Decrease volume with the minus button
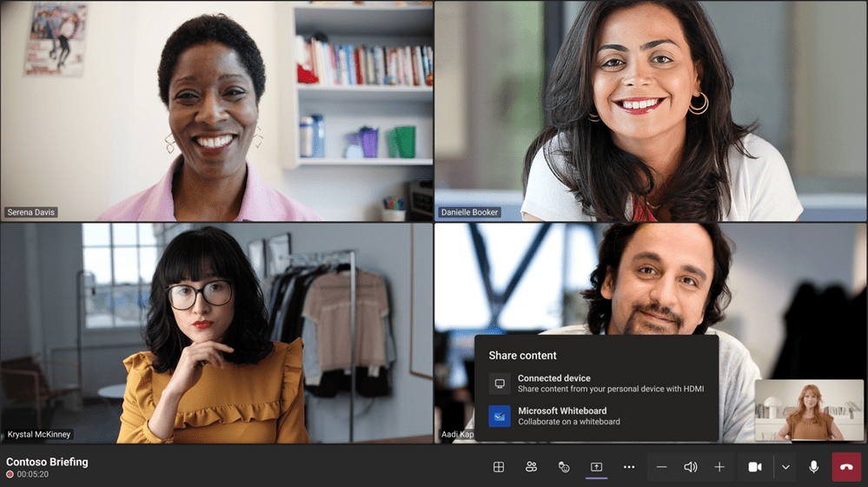This screenshot has width=868, height=487. pos(661,467)
